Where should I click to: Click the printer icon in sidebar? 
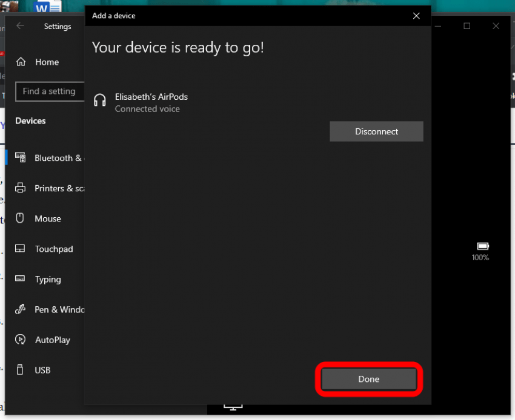coord(21,188)
